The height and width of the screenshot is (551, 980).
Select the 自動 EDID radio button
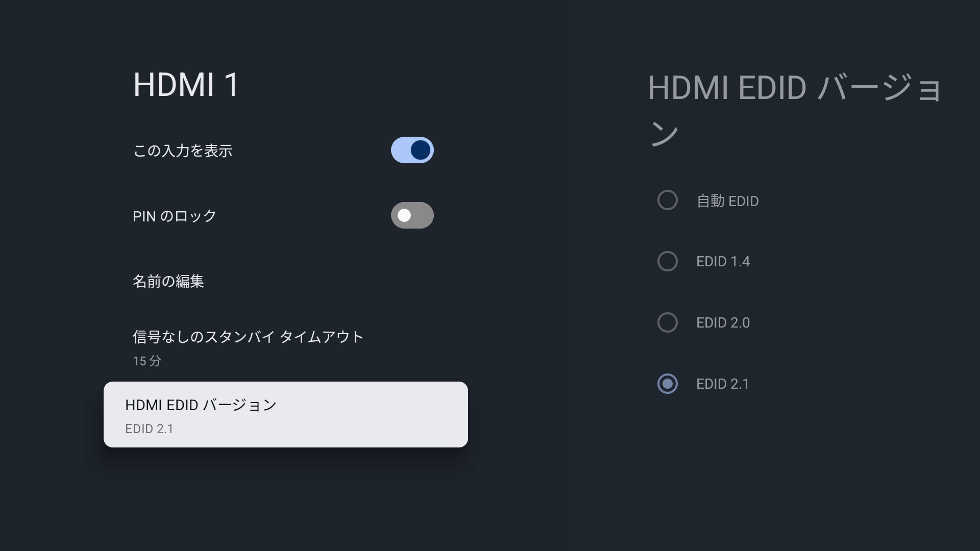(667, 200)
